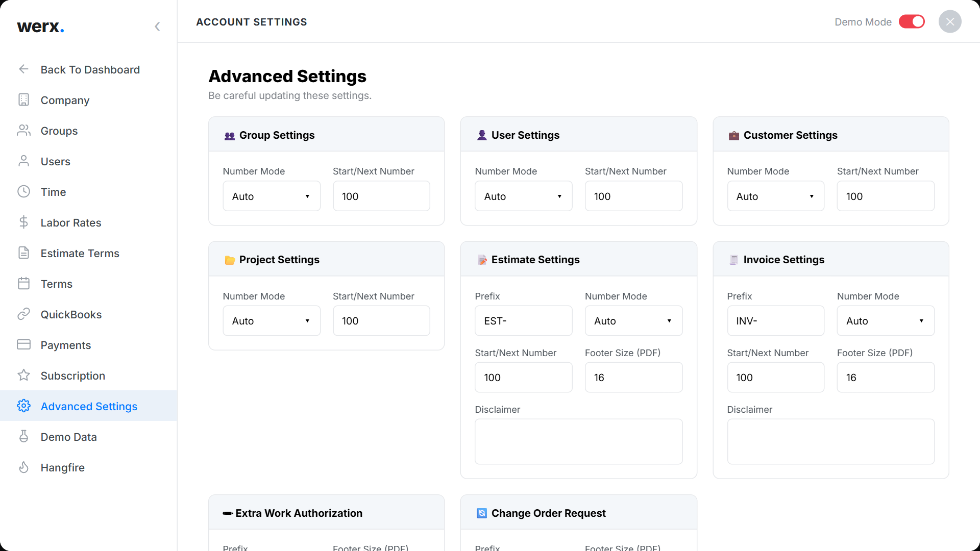The image size is (980, 551).
Task: Click the Company building icon
Action: point(23,100)
